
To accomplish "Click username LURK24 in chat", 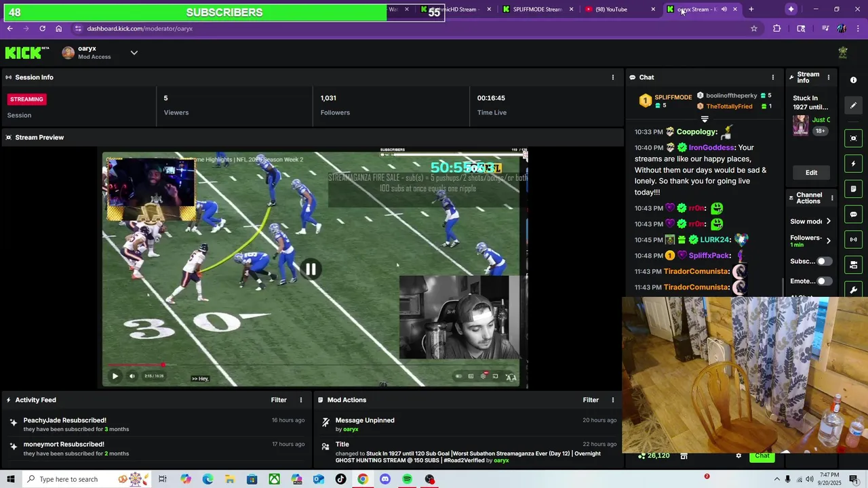I will (715, 240).
